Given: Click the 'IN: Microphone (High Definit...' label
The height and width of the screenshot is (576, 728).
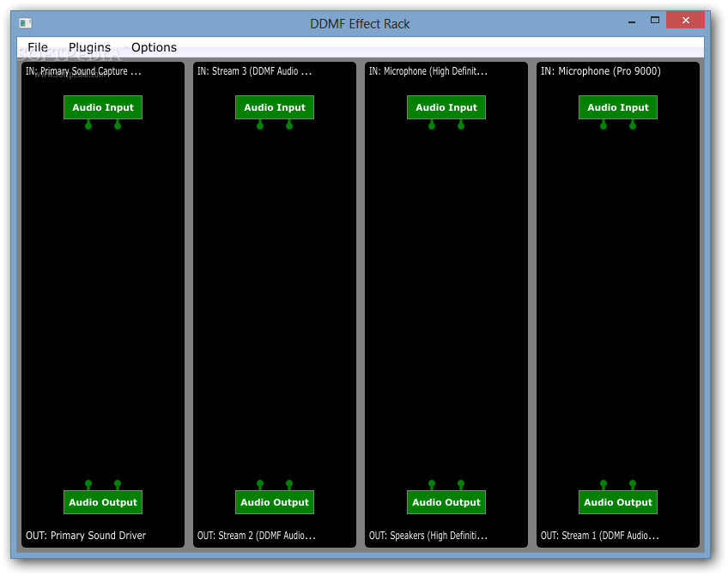Looking at the screenshot, I should pos(428,71).
